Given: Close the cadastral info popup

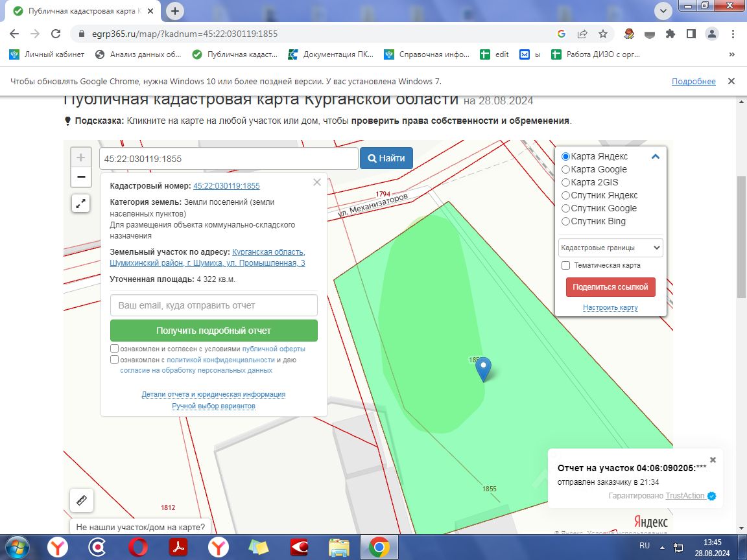Looking at the screenshot, I should coord(317,182).
